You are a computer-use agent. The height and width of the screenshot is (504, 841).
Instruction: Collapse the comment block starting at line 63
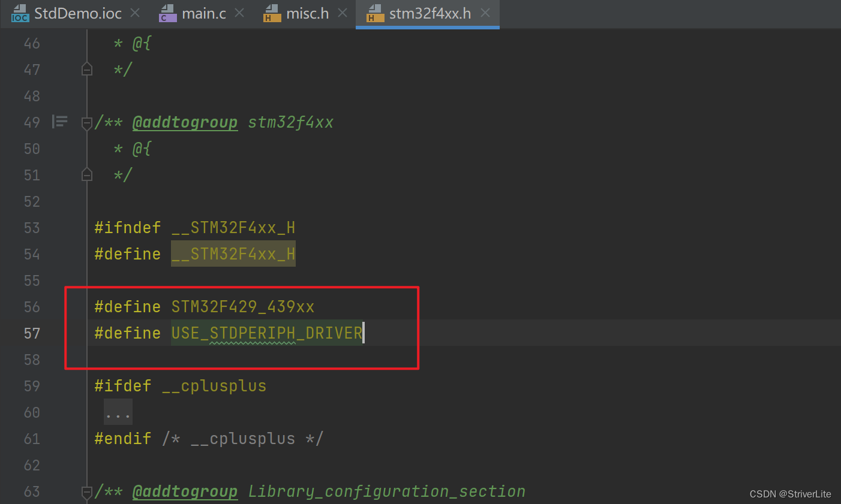pyautogui.click(x=87, y=492)
